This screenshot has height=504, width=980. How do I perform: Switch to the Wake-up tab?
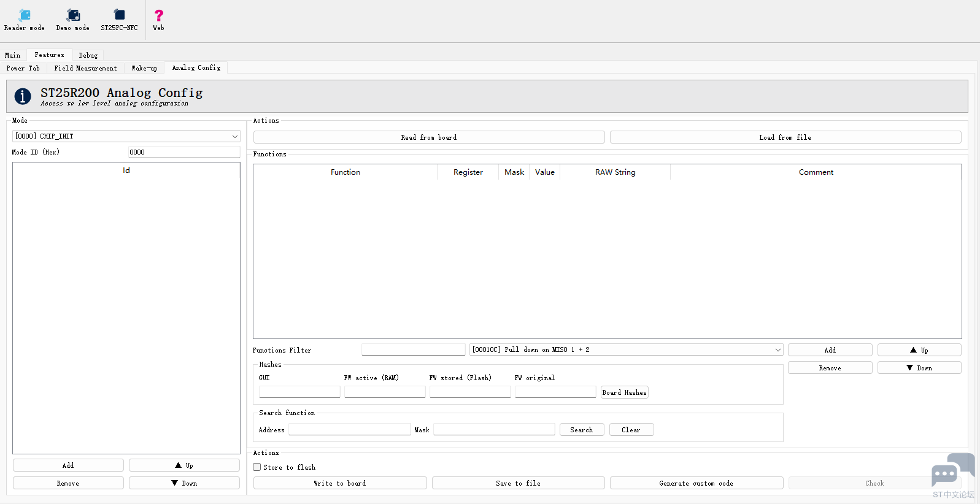click(x=144, y=68)
